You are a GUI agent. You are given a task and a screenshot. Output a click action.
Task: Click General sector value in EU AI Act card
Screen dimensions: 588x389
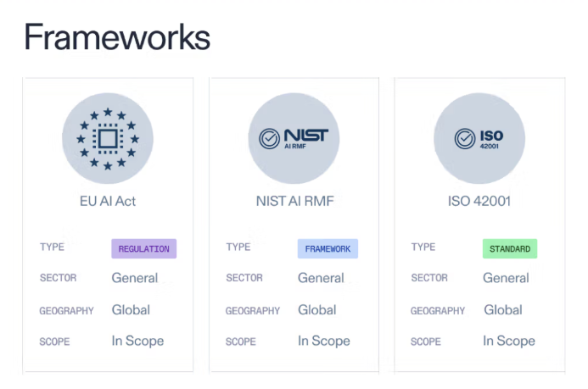pos(135,278)
